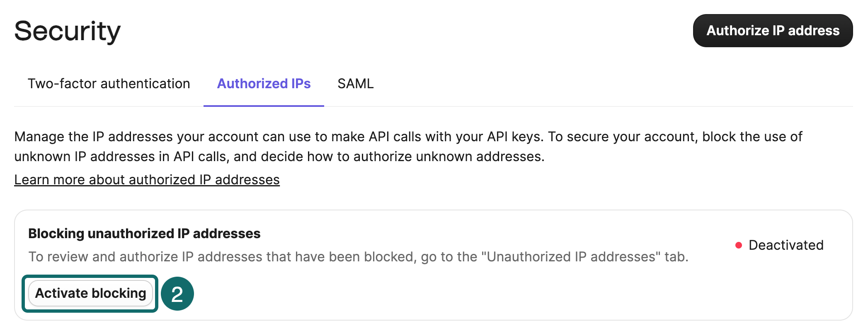Select the SAML tab
The height and width of the screenshot is (333, 868).
[x=356, y=84]
